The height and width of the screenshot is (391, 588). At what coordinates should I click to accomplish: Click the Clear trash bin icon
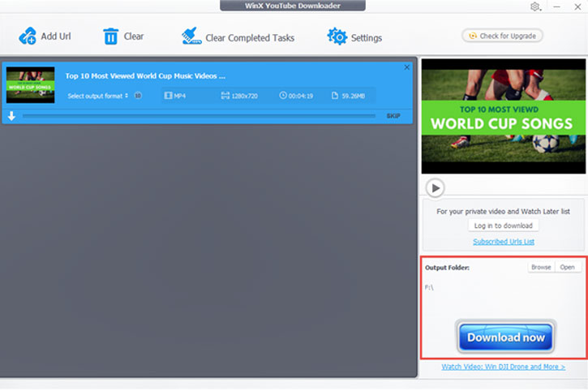click(x=110, y=37)
